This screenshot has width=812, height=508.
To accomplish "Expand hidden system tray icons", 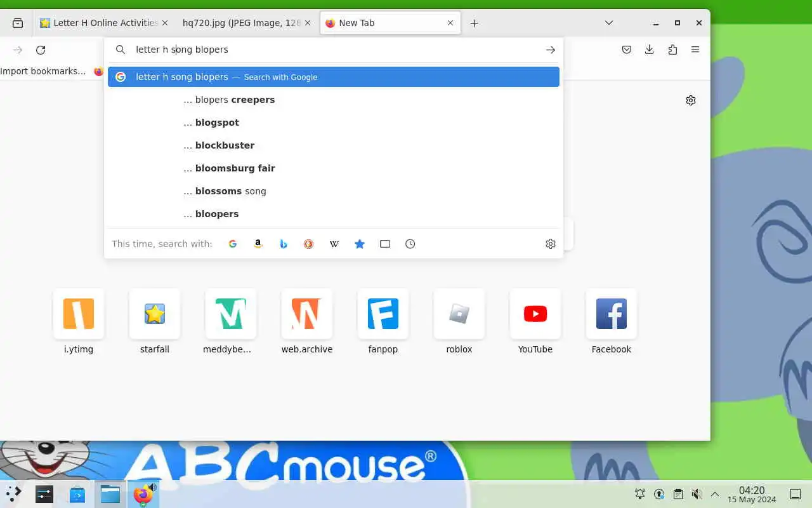I will point(715,494).
